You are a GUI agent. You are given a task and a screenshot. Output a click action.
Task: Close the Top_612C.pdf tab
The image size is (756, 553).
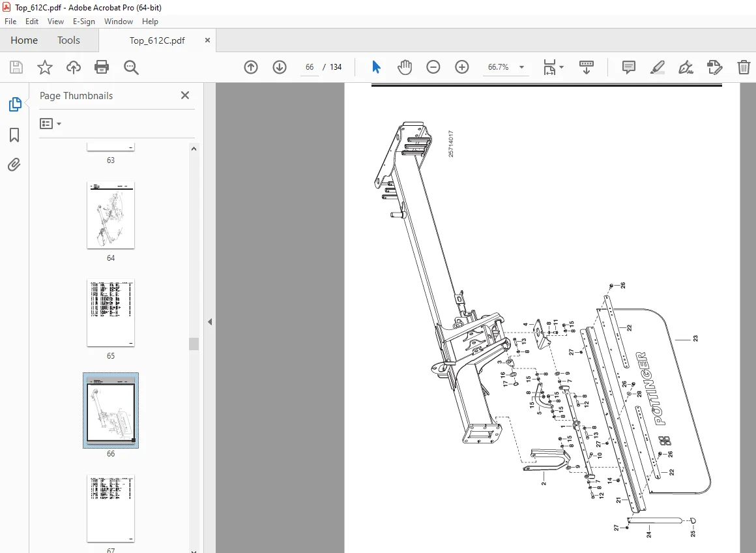pyautogui.click(x=207, y=40)
